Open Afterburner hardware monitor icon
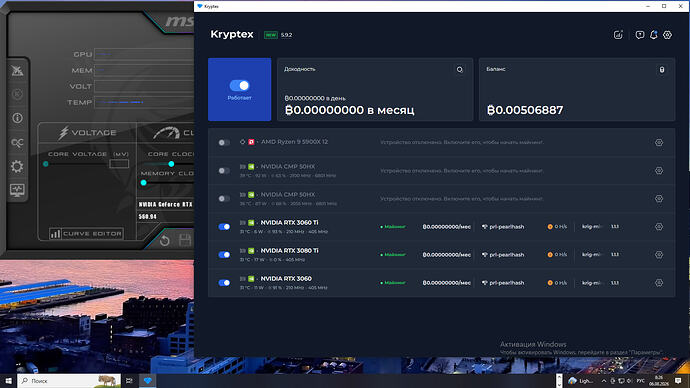Image resolution: width=690 pixels, height=388 pixels. [x=17, y=190]
